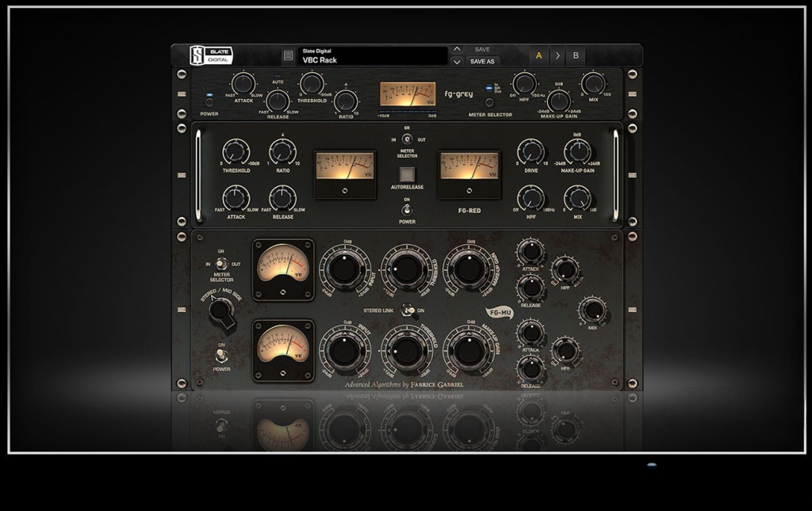This screenshot has height=511, width=812.
Task: Flip the FG-MU POWER switch
Action: (222, 355)
